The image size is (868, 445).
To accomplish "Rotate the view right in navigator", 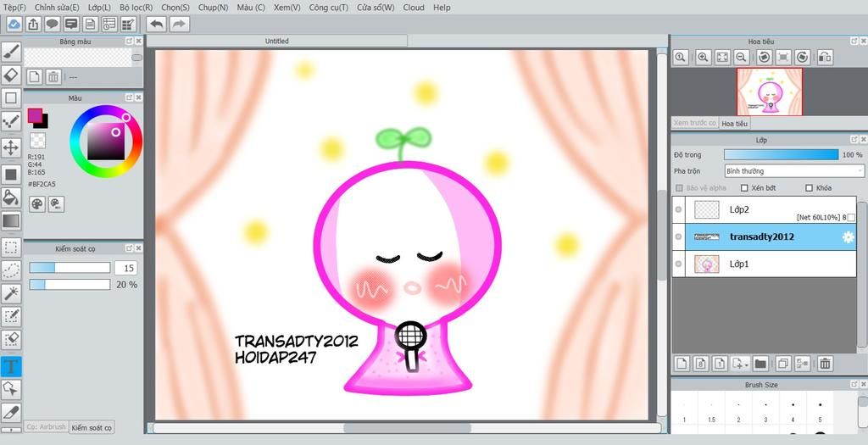I will tap(803, 57).
